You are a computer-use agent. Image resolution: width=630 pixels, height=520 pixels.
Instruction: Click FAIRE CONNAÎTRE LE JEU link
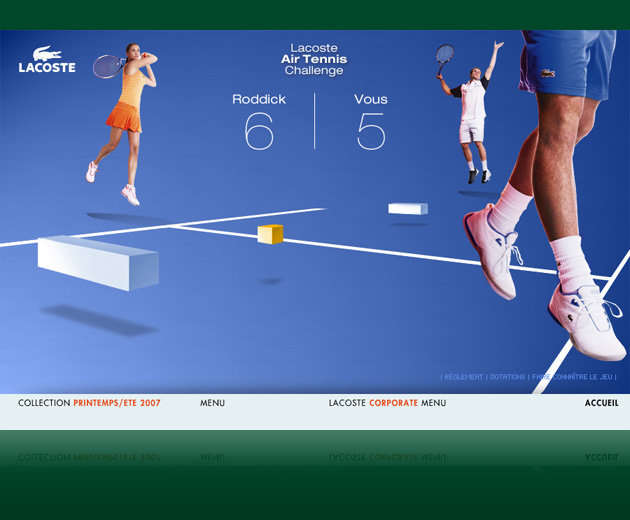coord(572,377)
